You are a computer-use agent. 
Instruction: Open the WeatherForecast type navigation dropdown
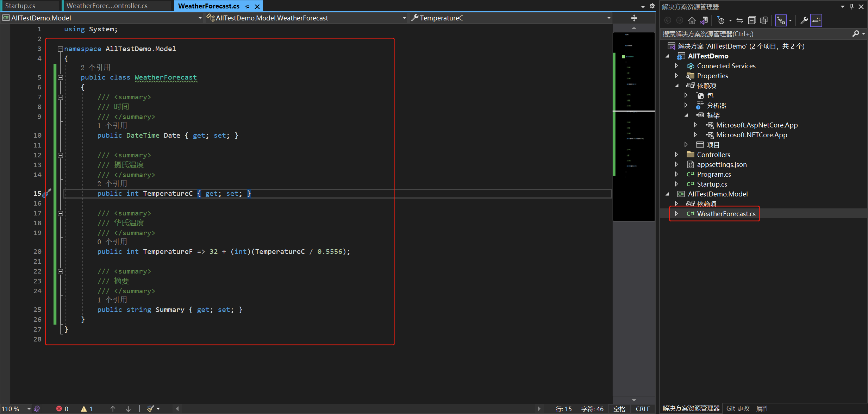click(404, 18)
